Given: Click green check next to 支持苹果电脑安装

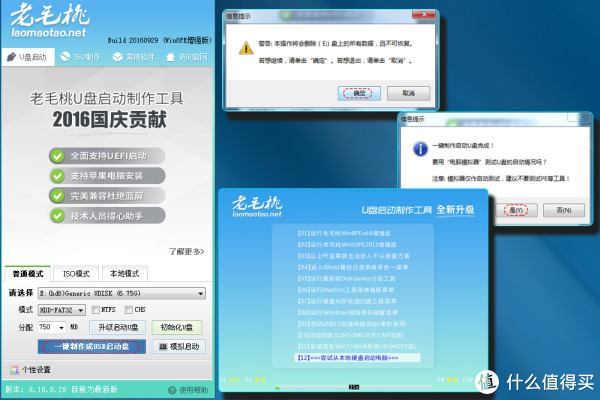Looking at the screenshot, I should 58,176.
